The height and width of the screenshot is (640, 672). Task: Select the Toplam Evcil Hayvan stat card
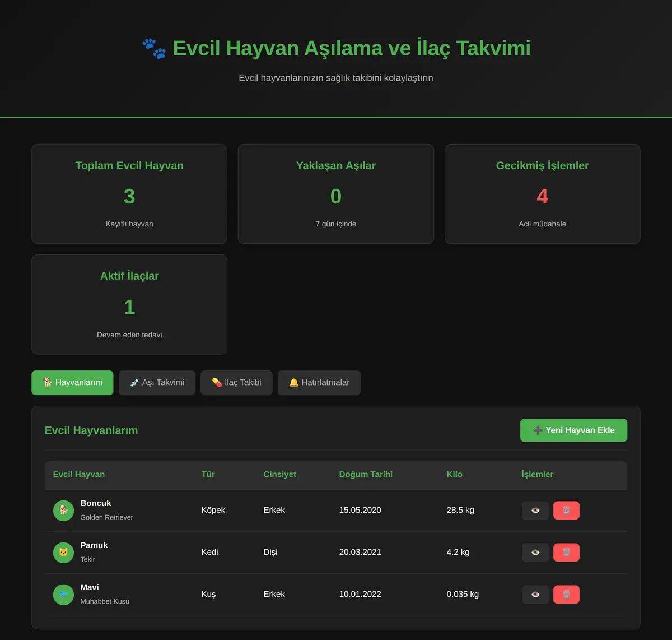pyautogui.click(x=129, y=194)
